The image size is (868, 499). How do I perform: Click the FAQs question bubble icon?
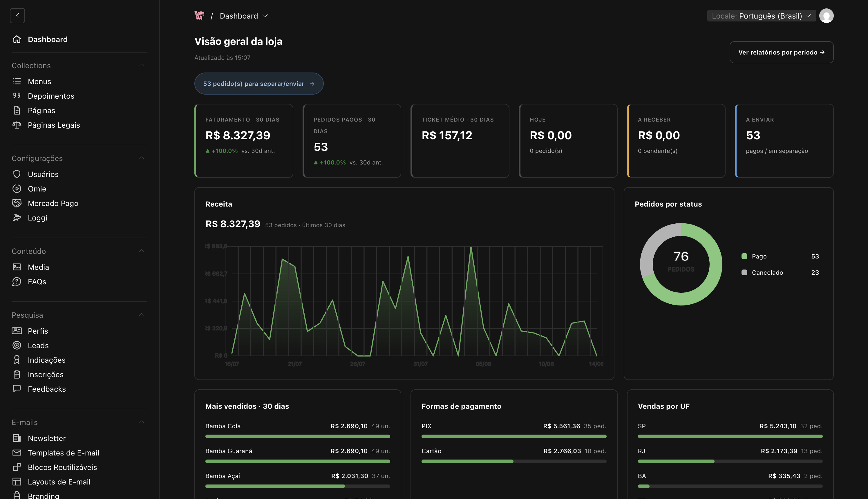[x=17, y=281]
